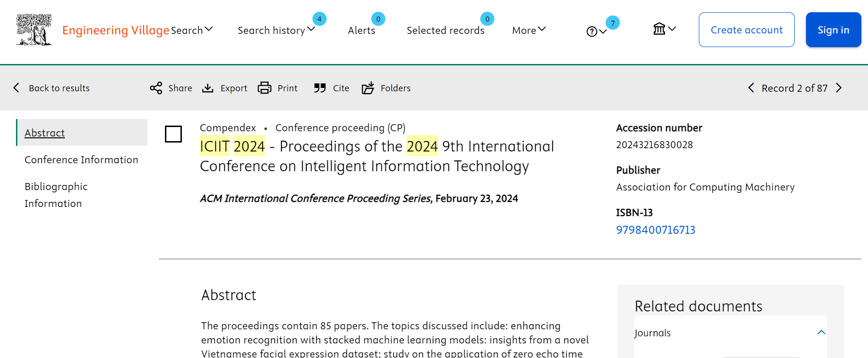The width and height of the screenshot is (868, 358).
Task: Click the Folders label
Action: tap(396, 88)
